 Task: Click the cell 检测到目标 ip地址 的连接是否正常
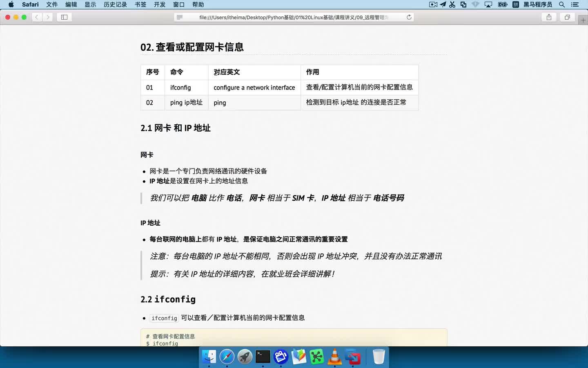[x=359, y=103]
